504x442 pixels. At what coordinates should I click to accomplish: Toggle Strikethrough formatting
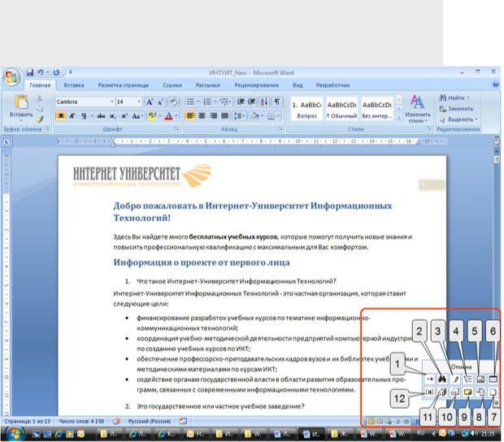pos(102,116)
